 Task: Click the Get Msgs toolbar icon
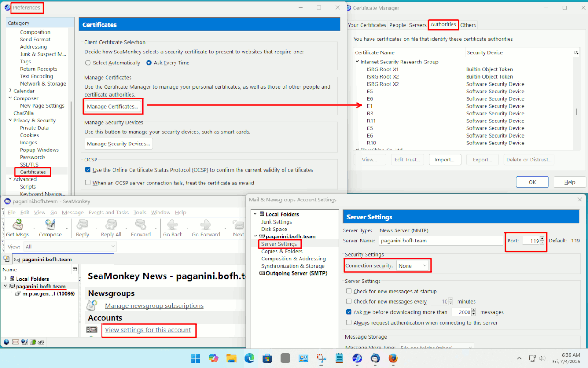(17, 225)
